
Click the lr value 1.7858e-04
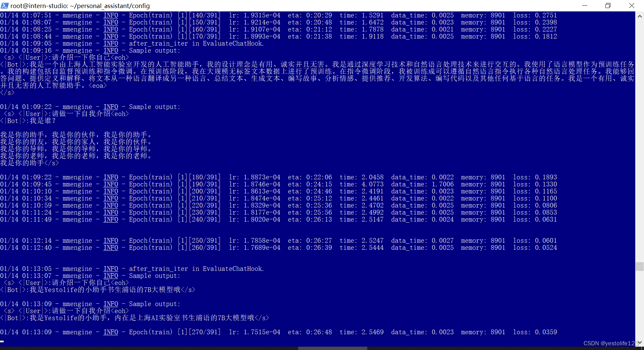pos(262,241)
